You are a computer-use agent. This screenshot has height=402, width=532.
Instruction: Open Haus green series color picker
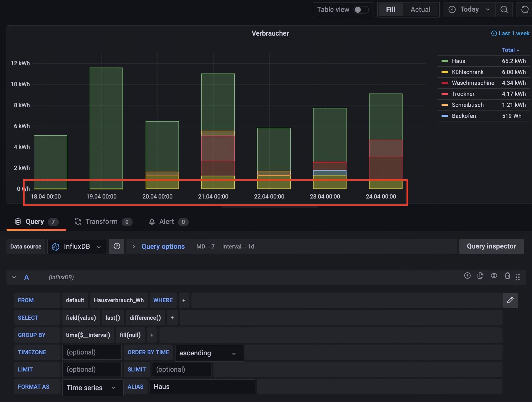tap(445, 61)
